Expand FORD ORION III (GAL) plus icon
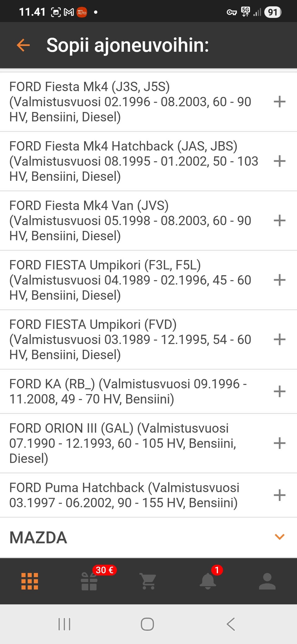Screen dimensions: 297x644 (279, 443)
